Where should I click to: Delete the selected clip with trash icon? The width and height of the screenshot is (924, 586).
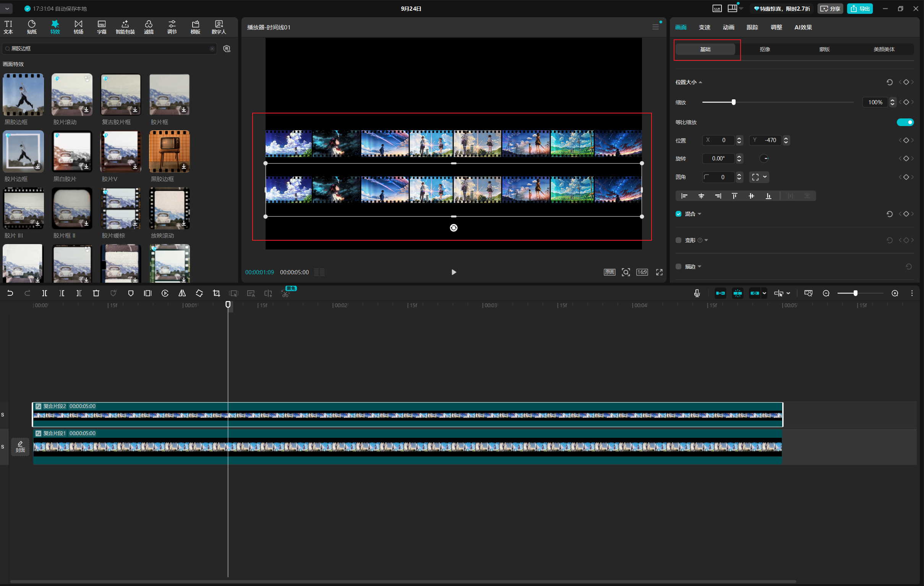click(x=96, y=293)
